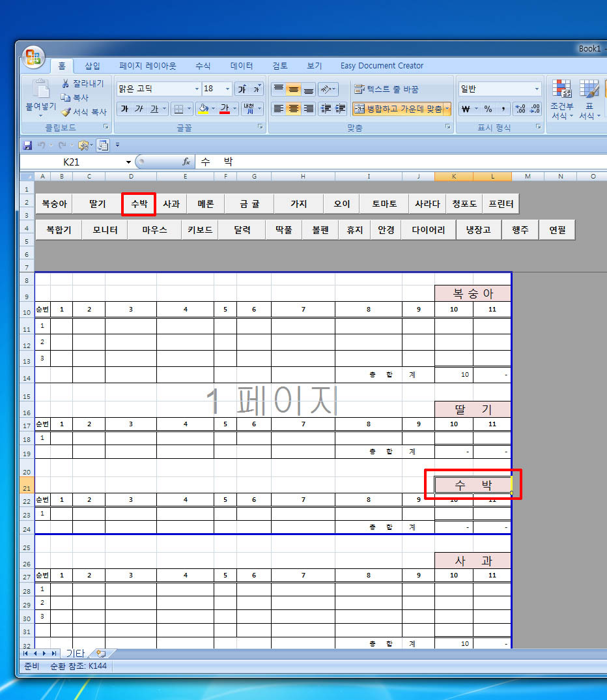
Task: Decrease the cell indent
Action: (x=326, y=108)
